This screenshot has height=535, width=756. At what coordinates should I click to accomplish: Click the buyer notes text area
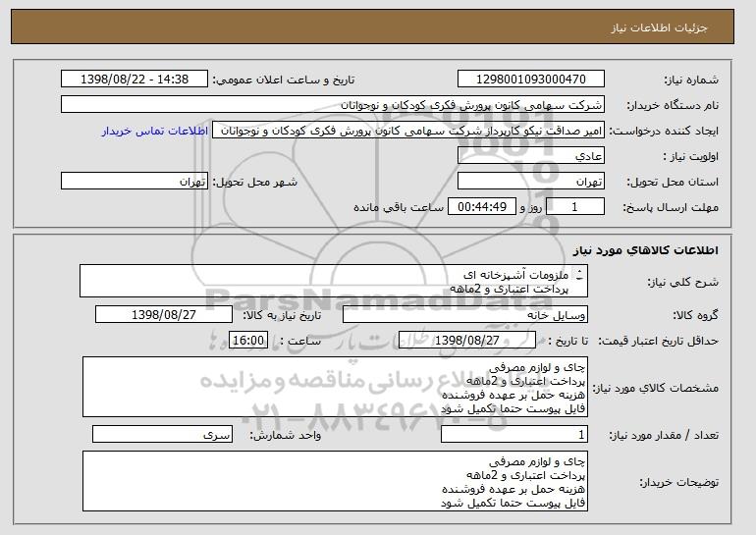335,481
